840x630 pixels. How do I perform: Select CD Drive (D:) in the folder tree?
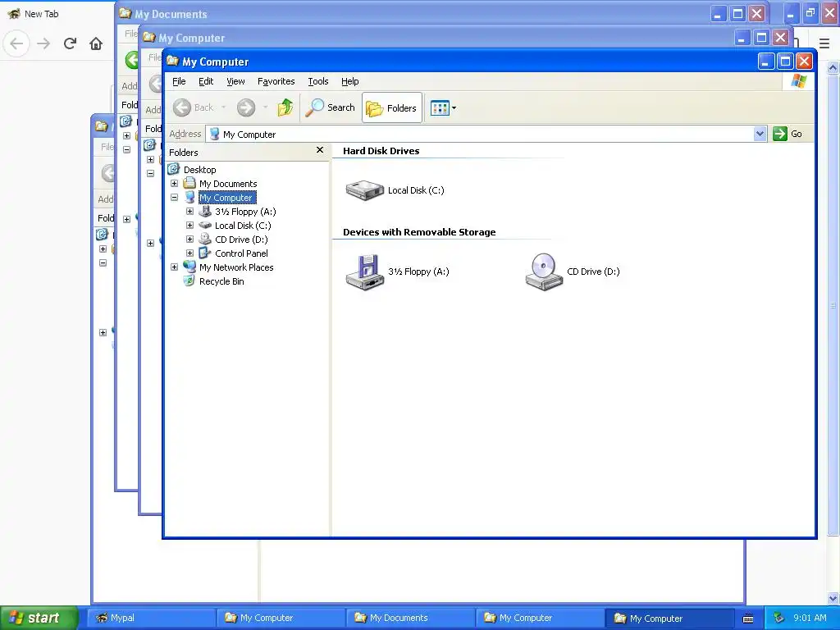point(241,240)
